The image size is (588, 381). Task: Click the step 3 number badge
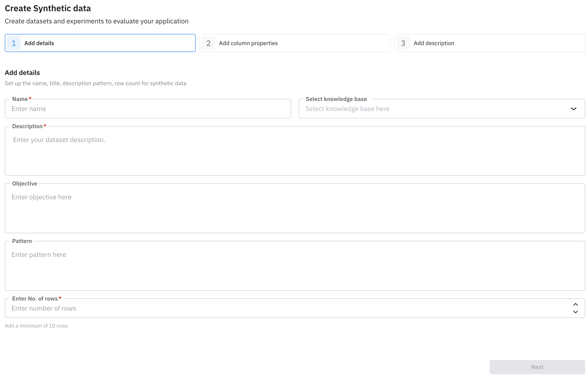tap(403, 43)
